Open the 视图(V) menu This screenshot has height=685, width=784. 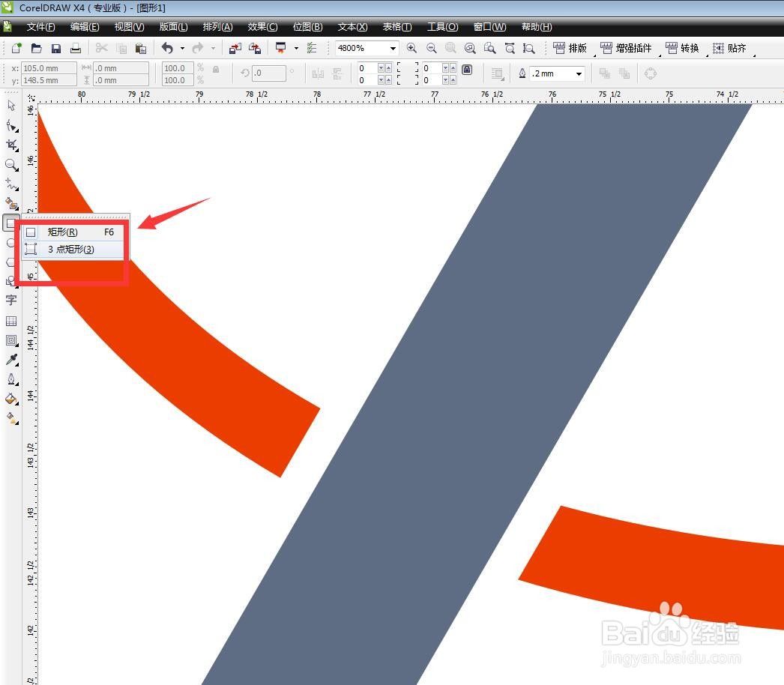(129, 26)
